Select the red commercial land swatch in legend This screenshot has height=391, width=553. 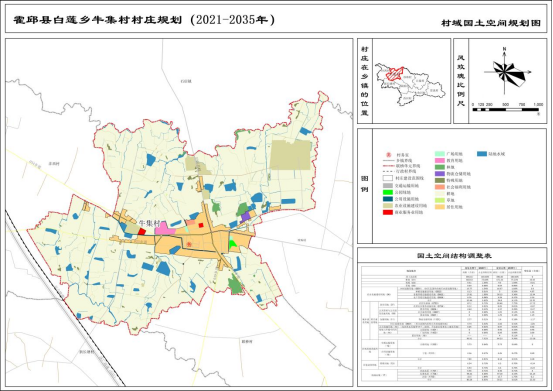coord(388,212)
